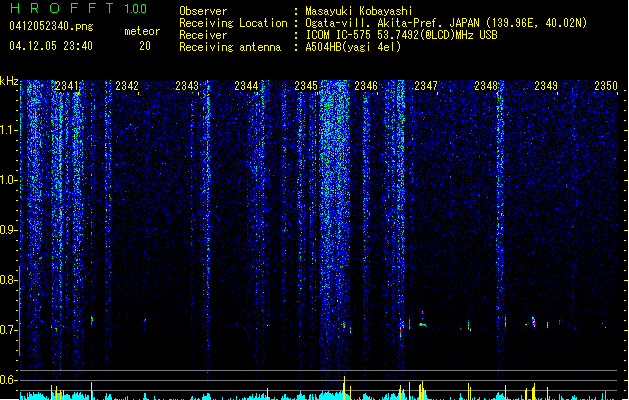This screenshot has width=629, height=400.
Task: Click the 0.6 kHz frequency axis label
Action: click(x=8, y=380)
